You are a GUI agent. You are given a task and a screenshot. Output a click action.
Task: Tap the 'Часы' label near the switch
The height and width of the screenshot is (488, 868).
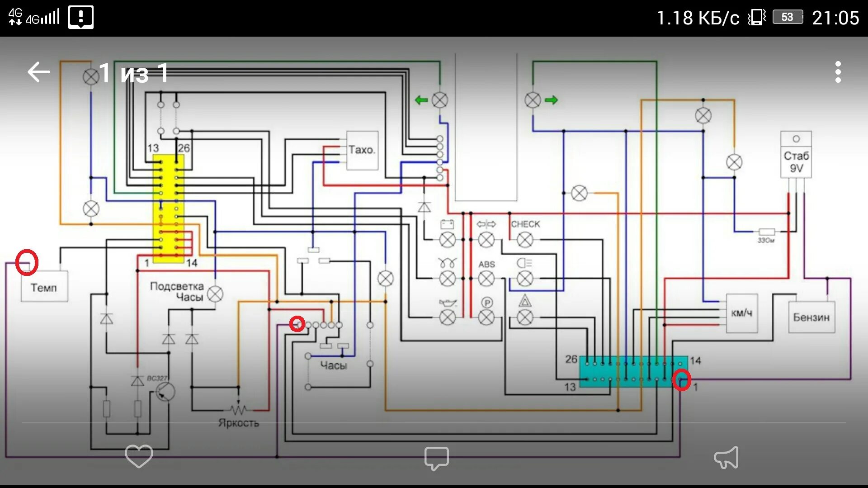(334, 365)
